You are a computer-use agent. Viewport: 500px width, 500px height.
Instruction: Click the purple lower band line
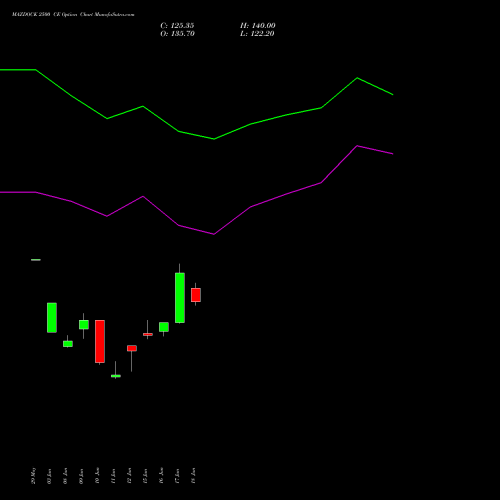point(214,234)
